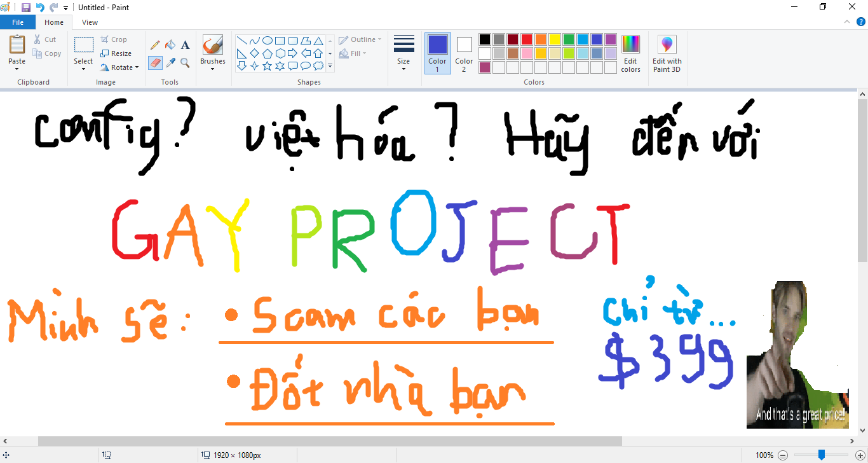Choose the Fill with color bucket tool

pyautogui.click(x=170, y=45)
